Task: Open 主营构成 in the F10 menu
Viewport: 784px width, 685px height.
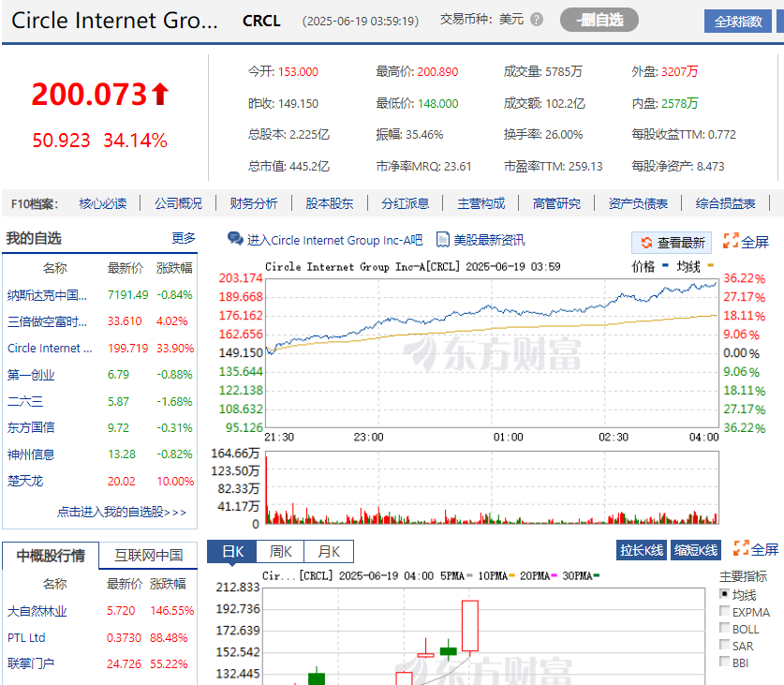Action: click(481, 203)
